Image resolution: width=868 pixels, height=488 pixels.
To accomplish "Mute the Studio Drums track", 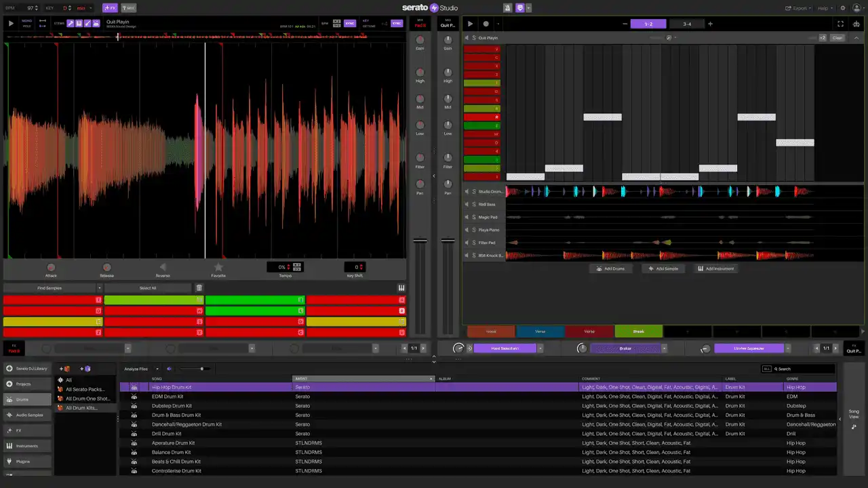I will coord(467,192).
